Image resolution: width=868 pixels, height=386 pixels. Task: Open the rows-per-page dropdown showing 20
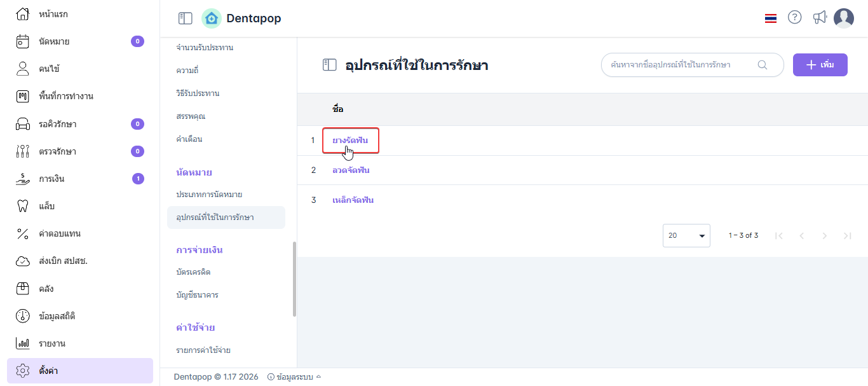686,235
